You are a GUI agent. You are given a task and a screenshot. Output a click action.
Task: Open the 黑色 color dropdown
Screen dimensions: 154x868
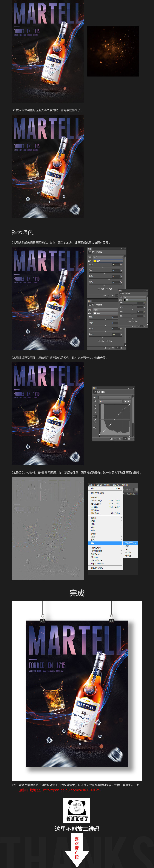(x=134, y=300)
